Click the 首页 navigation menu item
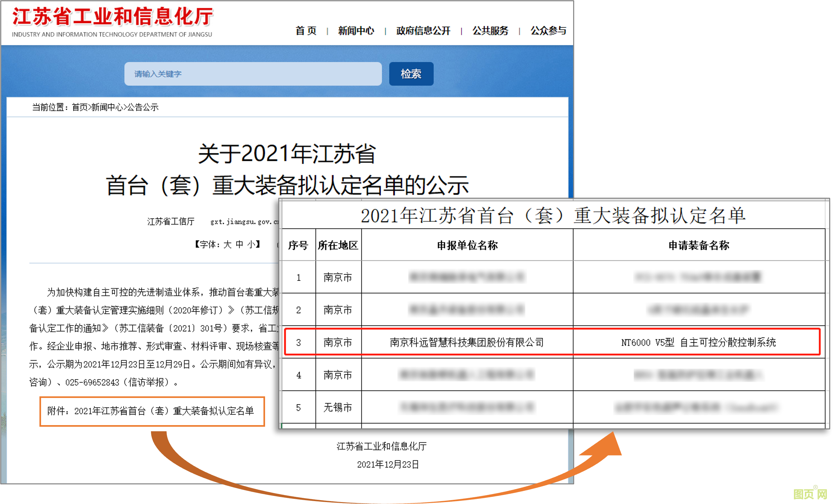The image size is (833, 504). coord(305,31)
